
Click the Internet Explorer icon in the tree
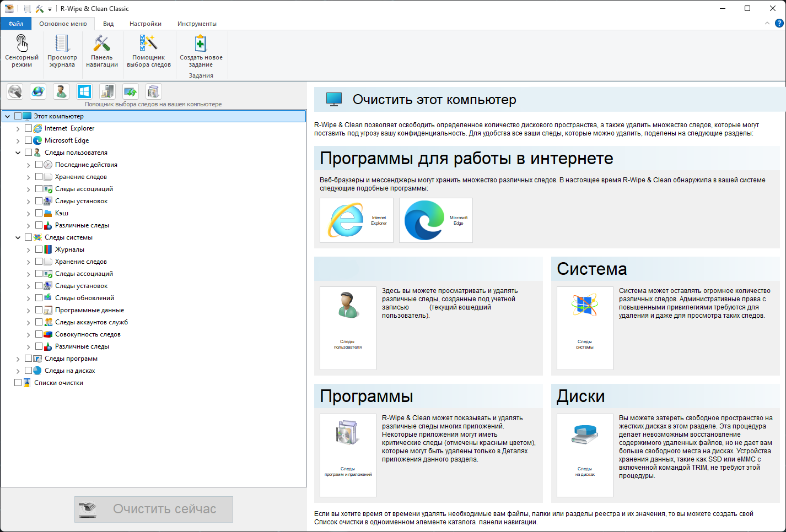[x=37, y=128]
